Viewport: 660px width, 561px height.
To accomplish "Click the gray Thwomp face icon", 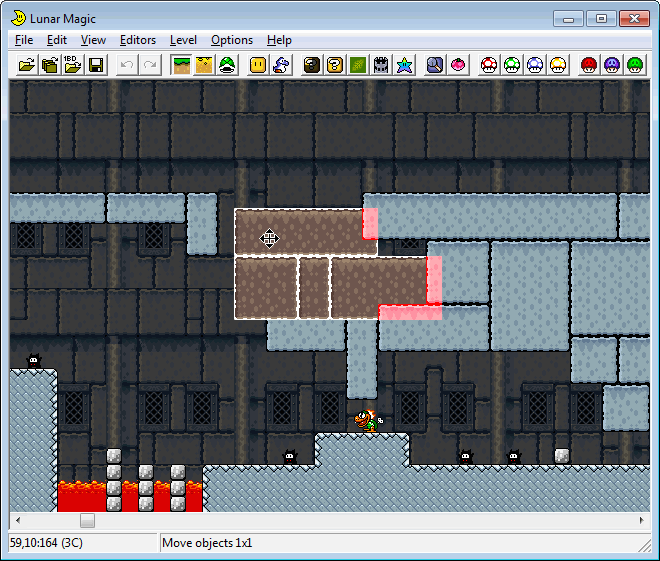I will pos(381,65).
